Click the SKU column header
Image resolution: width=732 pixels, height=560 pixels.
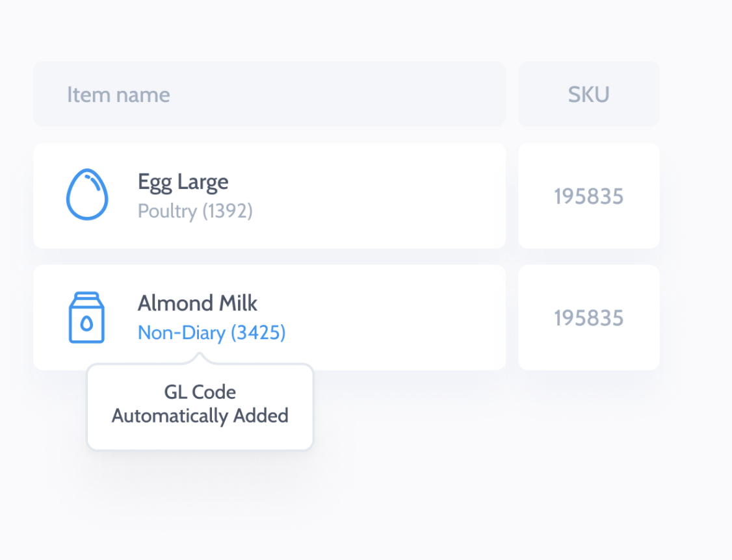pos(588,95)
